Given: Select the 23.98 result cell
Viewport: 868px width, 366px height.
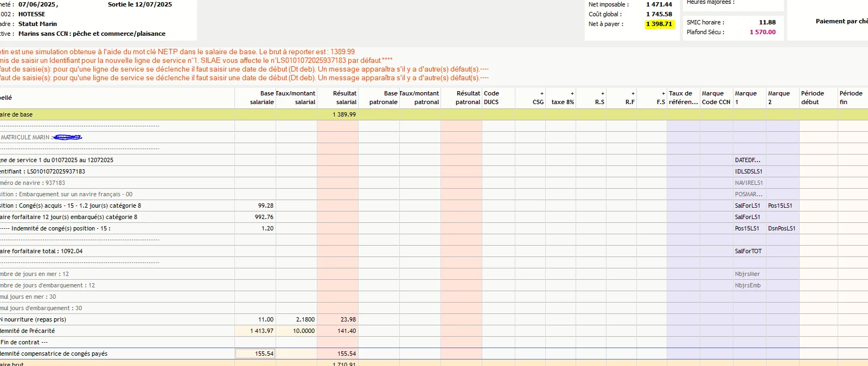Looking at the screenshot, I should 338,319.
